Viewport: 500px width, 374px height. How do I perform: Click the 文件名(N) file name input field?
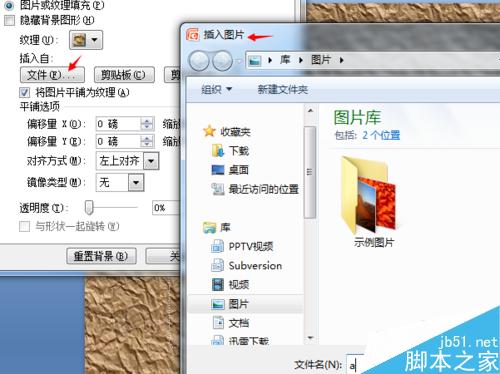pos(355,364)
